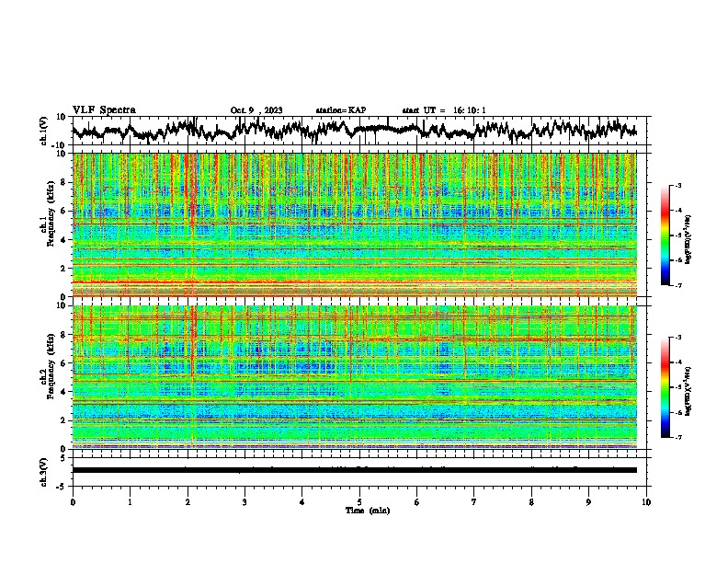
Task: Click the "4" kHz tick on ch.2 spectrogram axis
Action: pos(64,392)
